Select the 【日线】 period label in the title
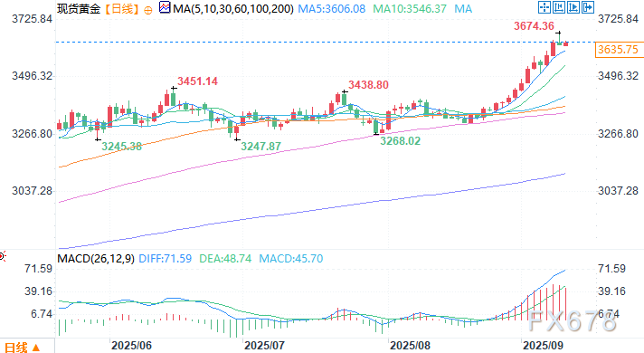 coord(122,9)
